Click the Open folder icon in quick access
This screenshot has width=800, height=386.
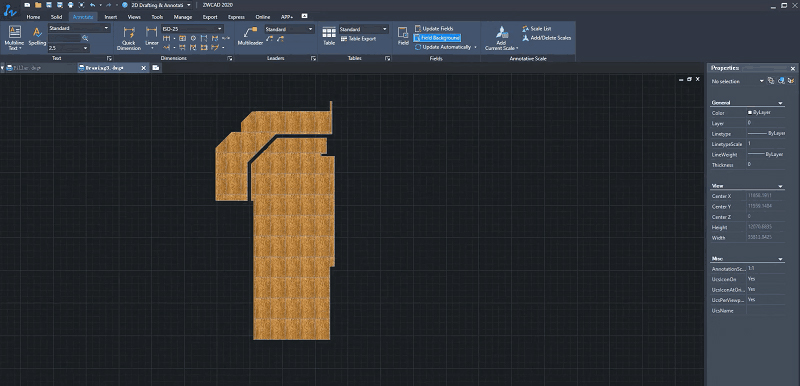38,5
